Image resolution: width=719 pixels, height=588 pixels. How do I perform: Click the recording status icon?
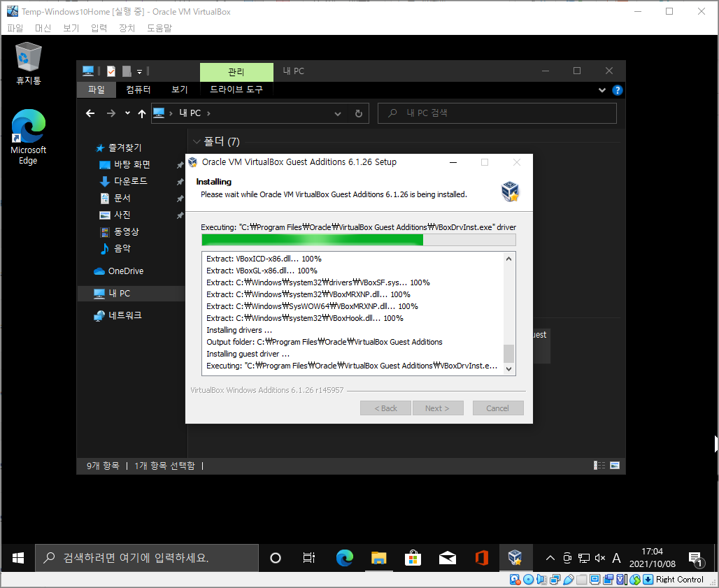[x=608, y=580]
